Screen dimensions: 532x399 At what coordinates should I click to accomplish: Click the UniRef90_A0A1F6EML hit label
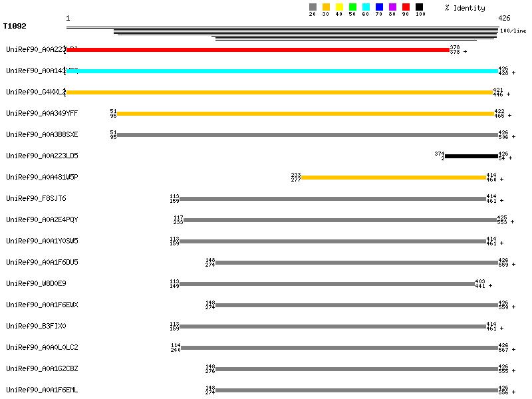pyautogui.click(x=42, y=390)
